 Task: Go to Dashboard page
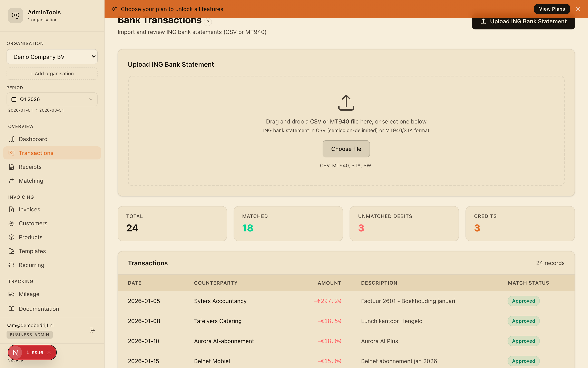click(x=52, y=139)
